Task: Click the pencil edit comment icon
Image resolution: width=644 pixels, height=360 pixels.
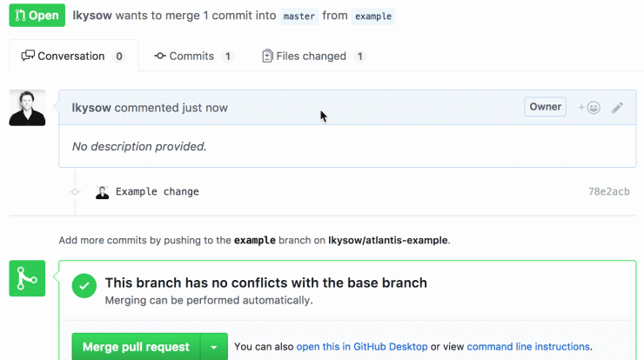Action: coord(617,108)
